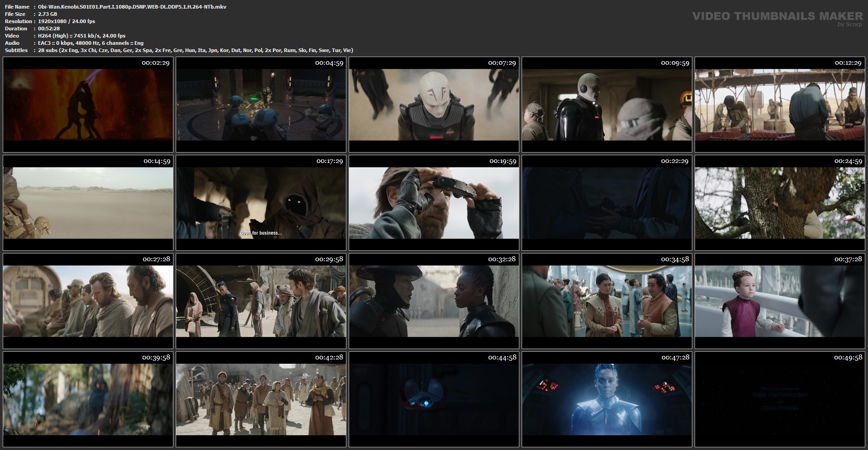
Task: Open the tree thumbnail at 00:24:59
Action: (780, 203)
